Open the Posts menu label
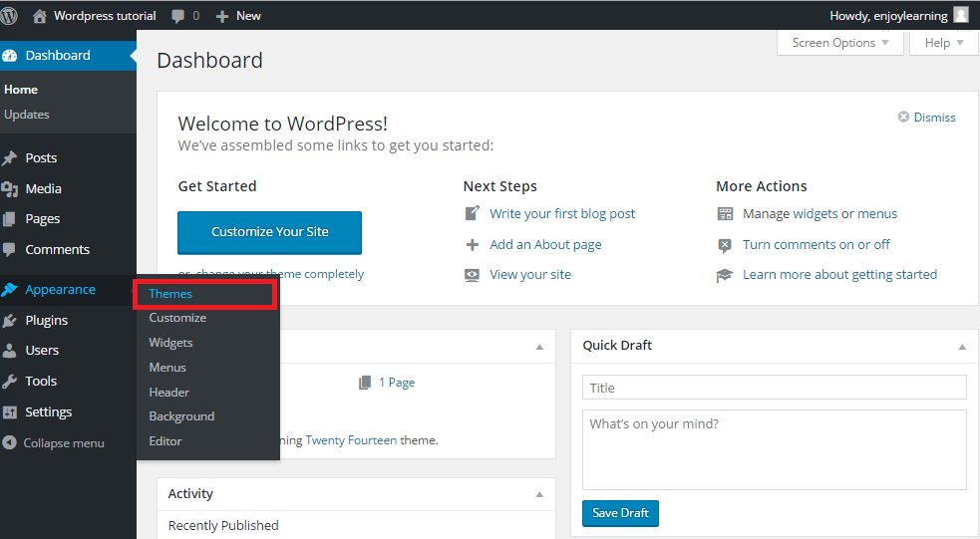This screenshot has height=539, width=980. click(x=41, y=158)
